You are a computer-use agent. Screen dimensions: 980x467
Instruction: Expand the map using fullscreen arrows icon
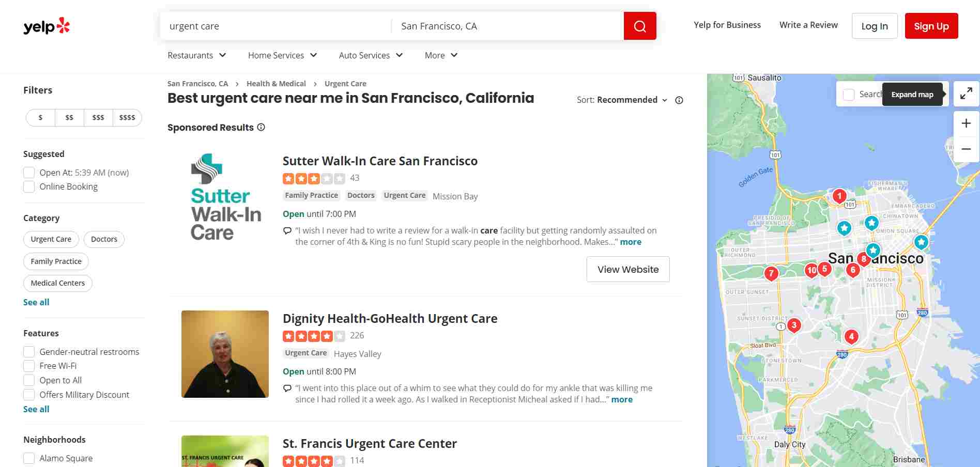pos(966,94)
